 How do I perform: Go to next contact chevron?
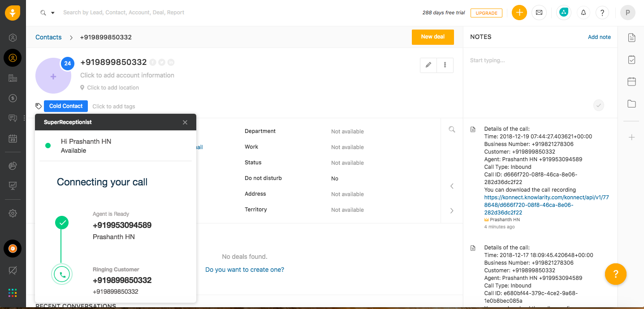(x=452, y=210)
